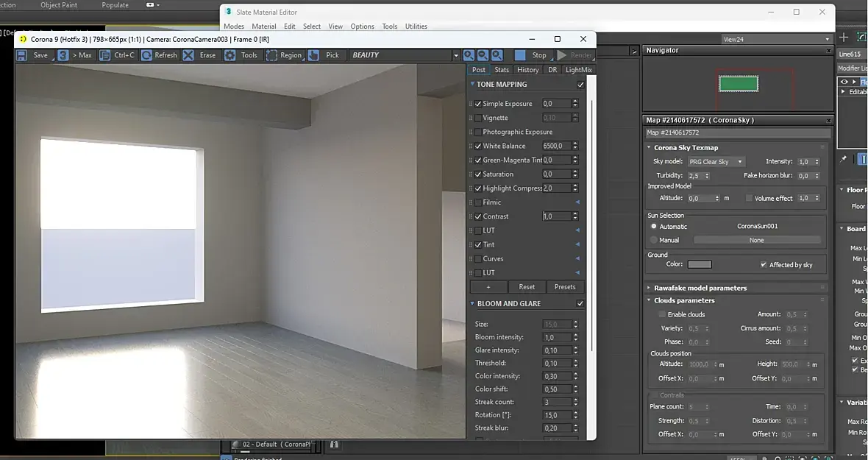The image size is (868, 460).
Task: Enable the Vignette checkbox
Action: tap(478, 118)
